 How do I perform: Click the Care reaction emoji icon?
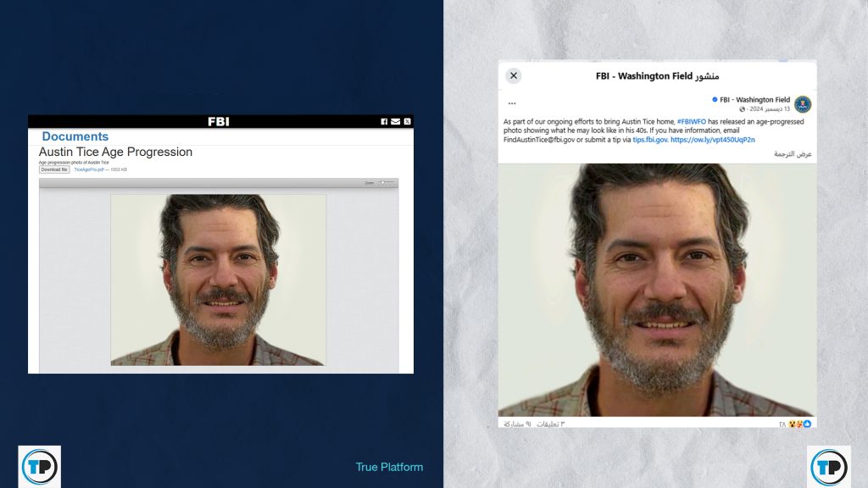click(800, 424)
